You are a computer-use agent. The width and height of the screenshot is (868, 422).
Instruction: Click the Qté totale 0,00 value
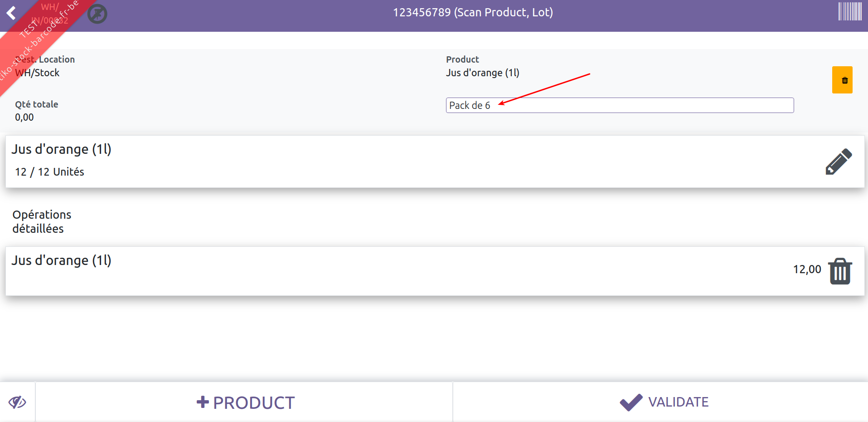coord(24,117)
